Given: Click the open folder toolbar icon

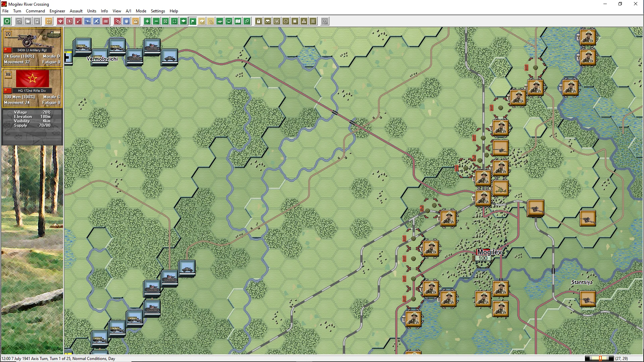Looking at the screenshot, I should pyautogui.click(x=28, y=21).
